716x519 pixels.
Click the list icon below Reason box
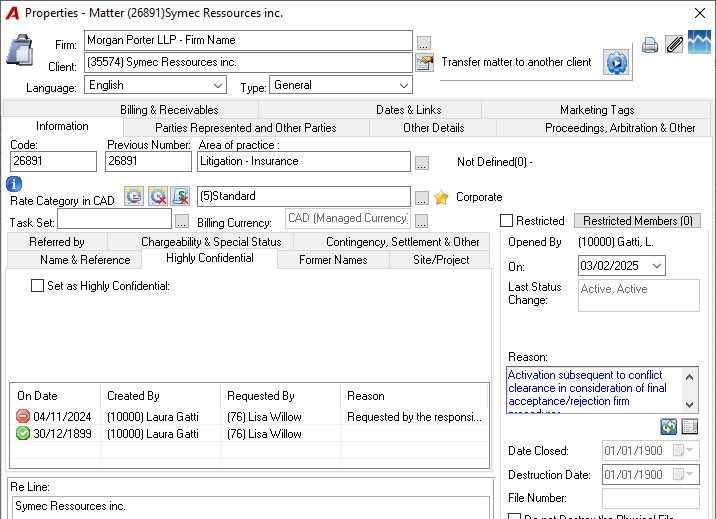click(690, 426)
